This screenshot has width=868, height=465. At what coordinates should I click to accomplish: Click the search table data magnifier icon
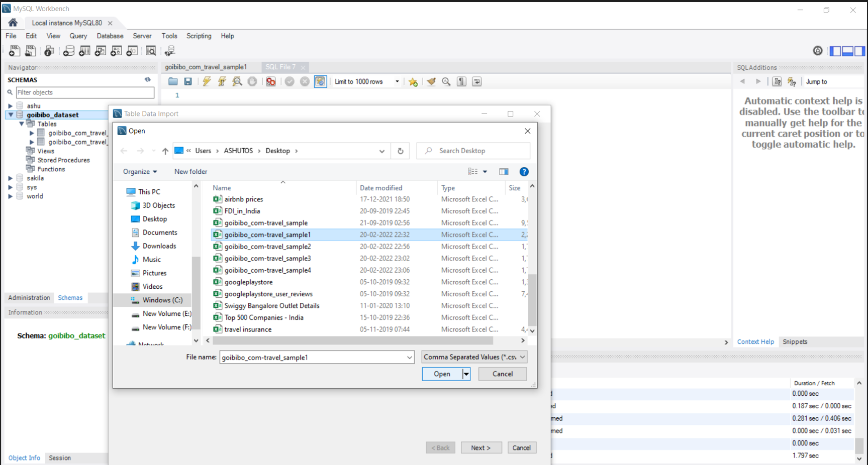point(151,50)
